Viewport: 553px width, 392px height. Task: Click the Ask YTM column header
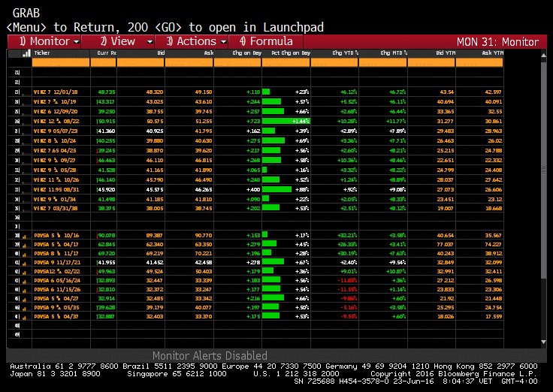pyautogui.click(x=492, y=53)
